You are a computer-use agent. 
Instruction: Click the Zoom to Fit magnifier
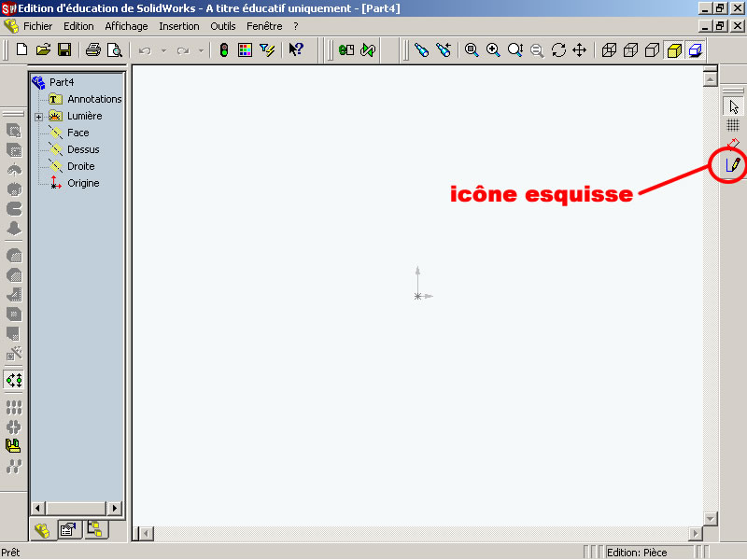pyautogui.click(x=472, y=49)
